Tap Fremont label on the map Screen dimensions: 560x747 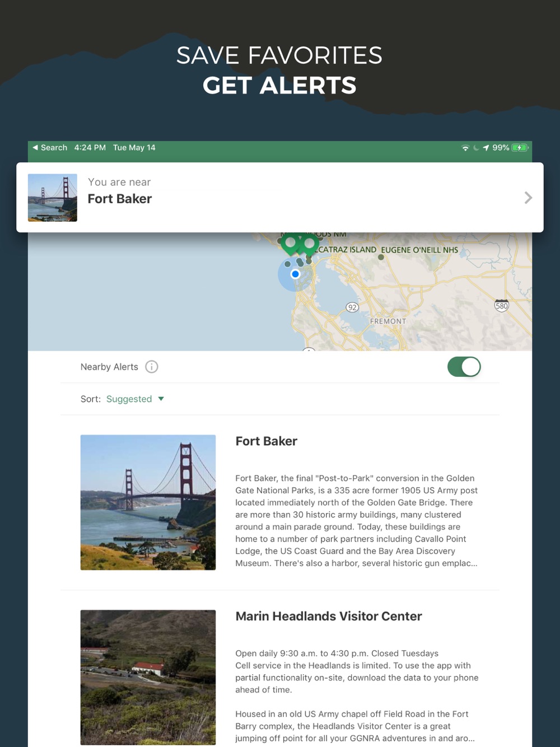click(388, 321)
